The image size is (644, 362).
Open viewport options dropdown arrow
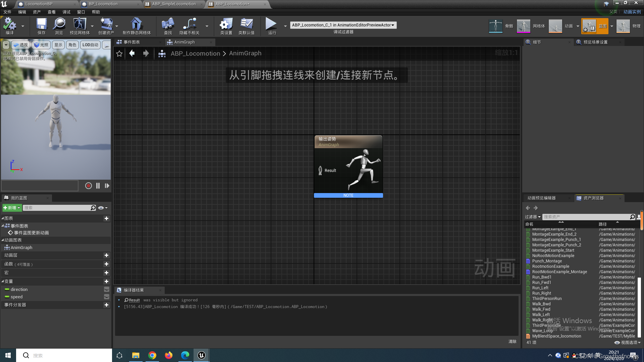pyautogui.click(x=6, y=45)
